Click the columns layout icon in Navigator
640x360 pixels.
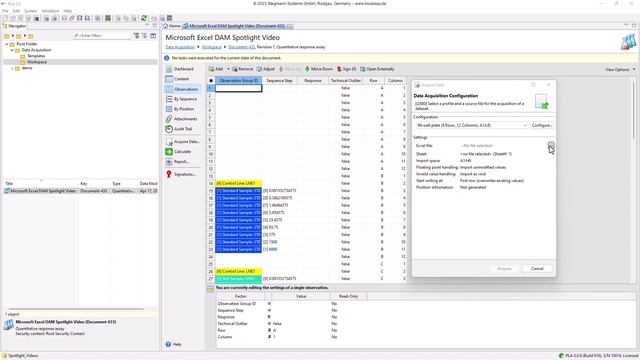click(x=153, y=36)
